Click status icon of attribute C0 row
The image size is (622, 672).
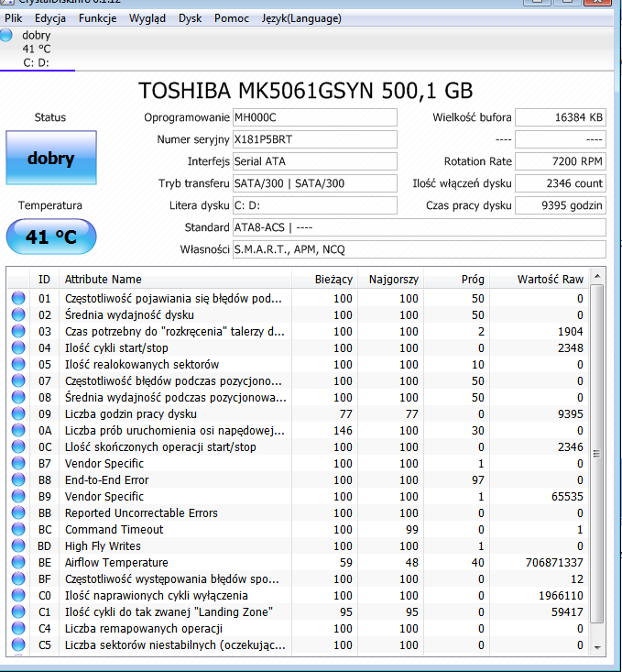pyautogui.click(x=18, y=595)
